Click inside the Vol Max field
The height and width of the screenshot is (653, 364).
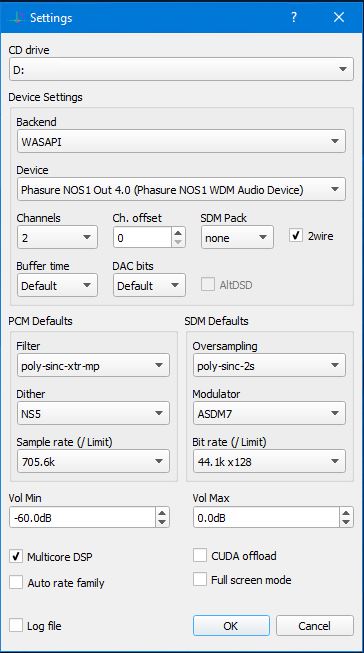click(x=267, y=518)
